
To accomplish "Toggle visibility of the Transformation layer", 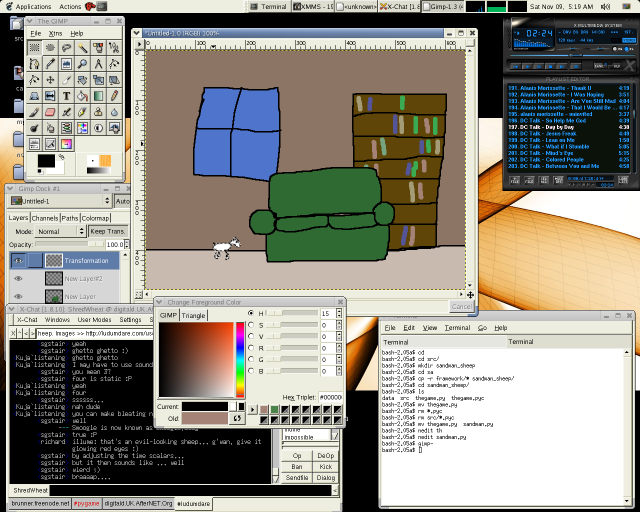I will [18, 260].
